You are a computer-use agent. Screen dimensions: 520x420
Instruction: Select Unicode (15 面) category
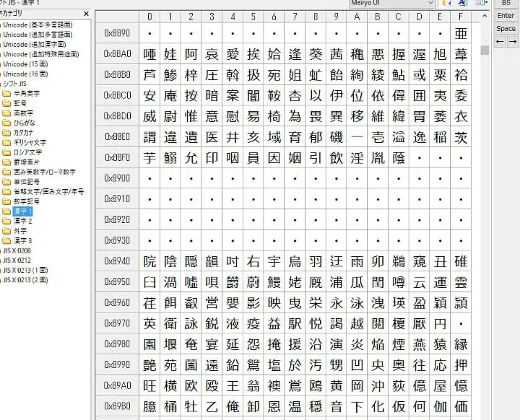pos(25,64)
